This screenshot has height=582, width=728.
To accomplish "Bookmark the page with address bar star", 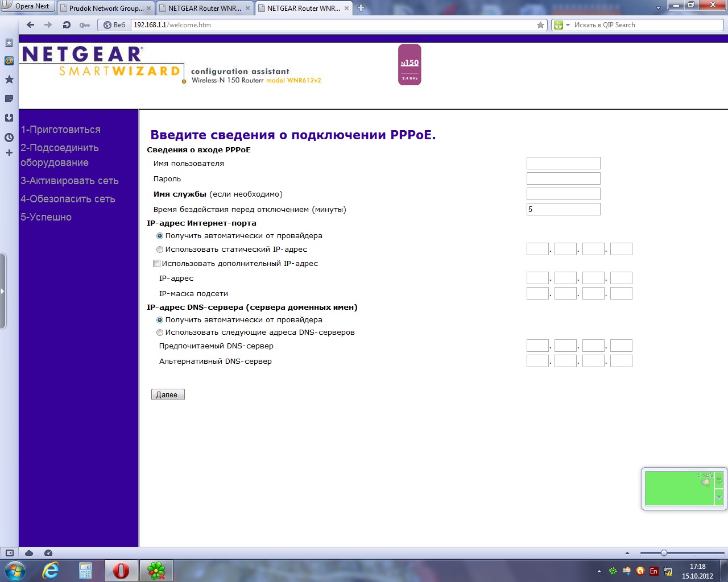I will pyautogui.click(x=540, y=25).
